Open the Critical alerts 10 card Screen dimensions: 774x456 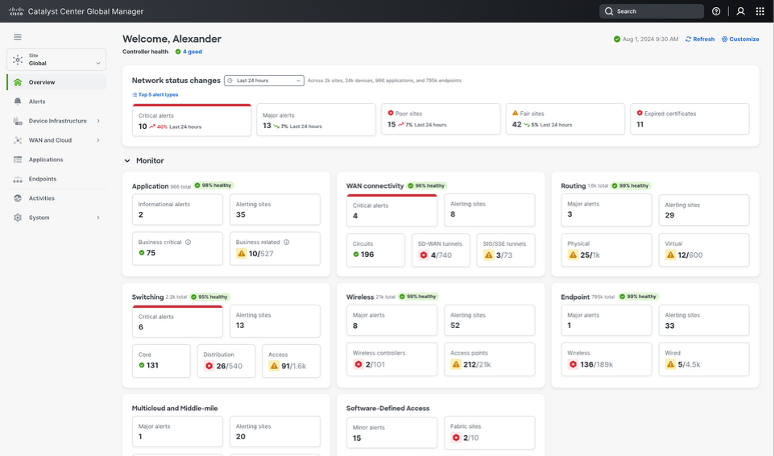(192, 120)
